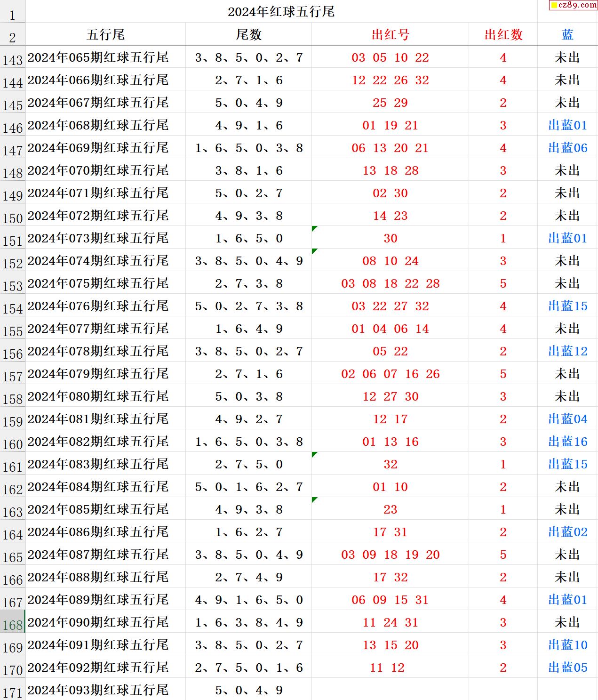Click the green indicator on the 085期 row
Image resolution: width=598 pixels, height=700 pixels.
(x=314, y=500)
